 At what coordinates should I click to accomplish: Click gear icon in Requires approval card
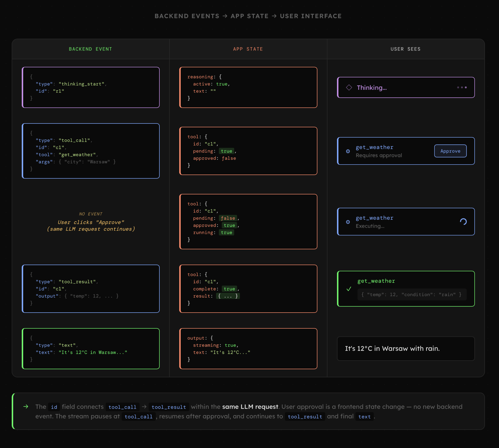pos(348,151)
